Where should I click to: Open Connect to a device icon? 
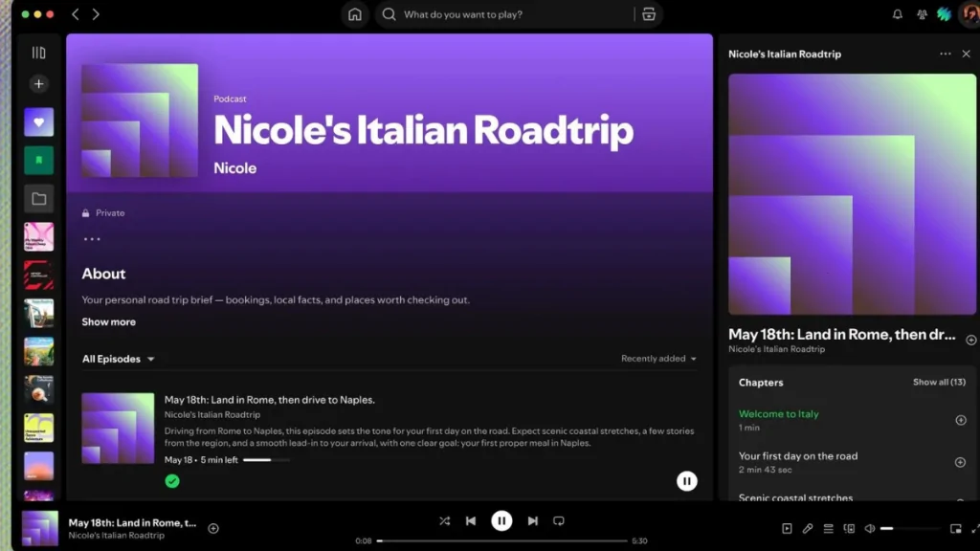849,528
